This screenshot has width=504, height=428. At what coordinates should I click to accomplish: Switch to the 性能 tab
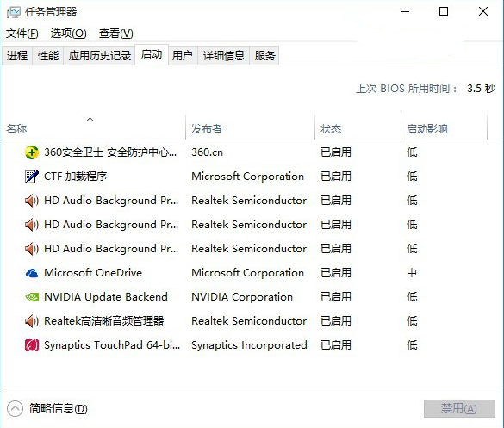pyautogui.click(x=48, y=56)
